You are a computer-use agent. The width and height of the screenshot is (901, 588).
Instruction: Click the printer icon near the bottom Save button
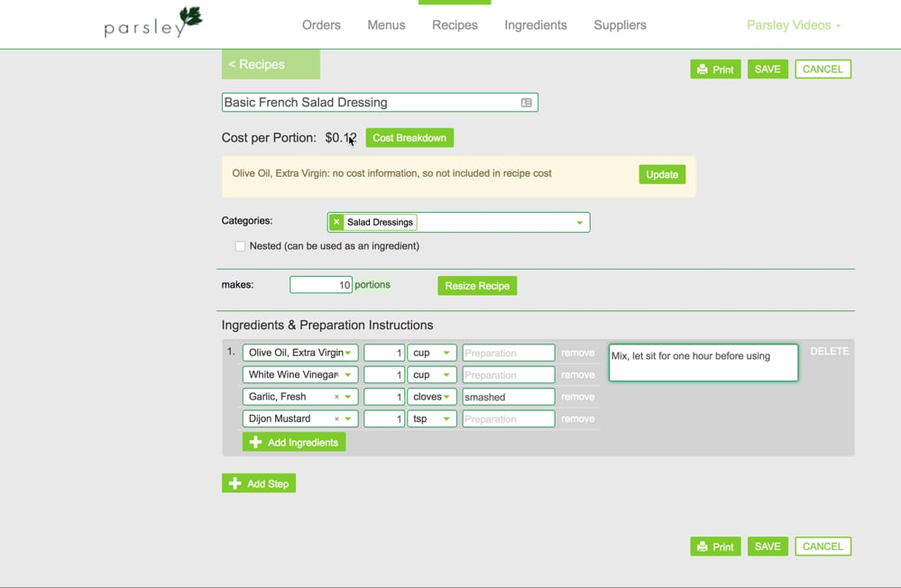[x=702, y=546]
